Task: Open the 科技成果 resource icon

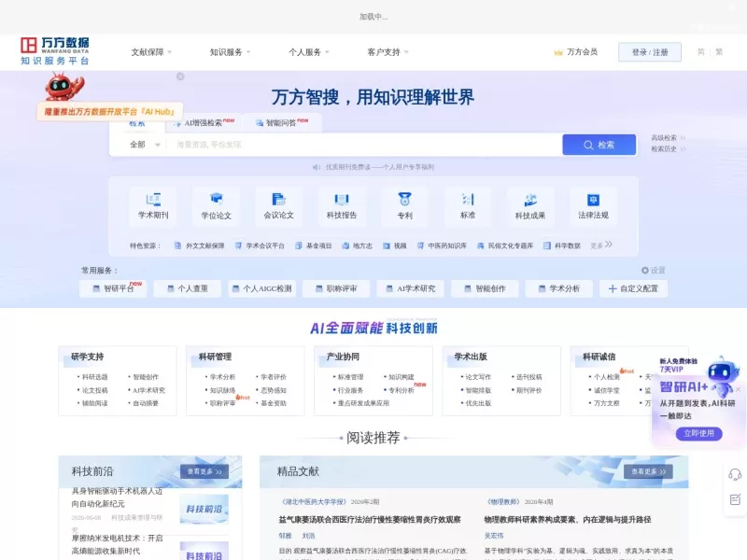Action: [x=530, y=205]
